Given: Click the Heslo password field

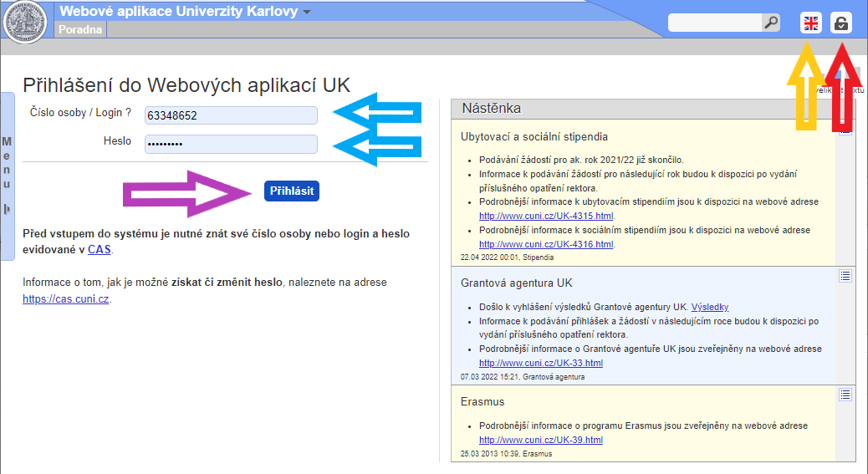Looking at the screenshot, I should (231, 145).
